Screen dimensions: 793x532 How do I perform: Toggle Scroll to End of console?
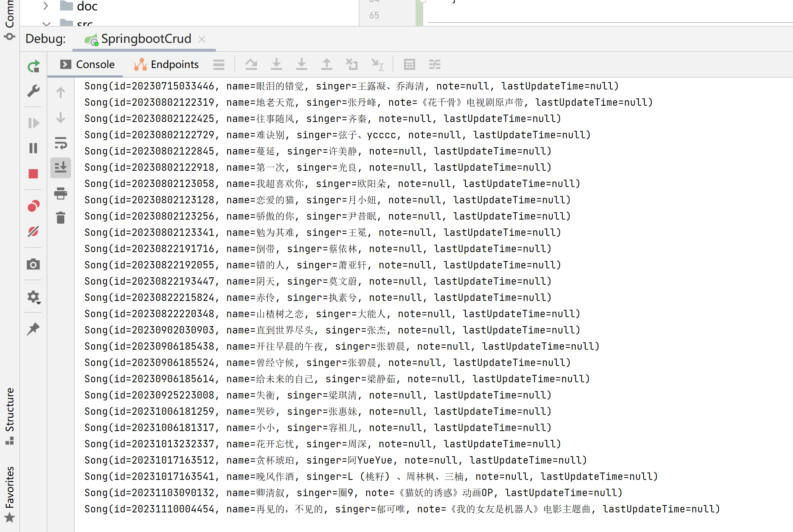click(61, 167)
